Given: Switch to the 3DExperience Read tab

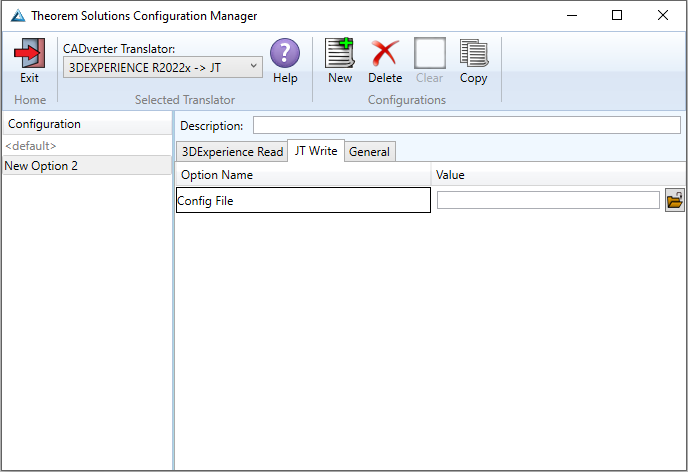Looking at the screenshot, I should [x=232, y=152].
